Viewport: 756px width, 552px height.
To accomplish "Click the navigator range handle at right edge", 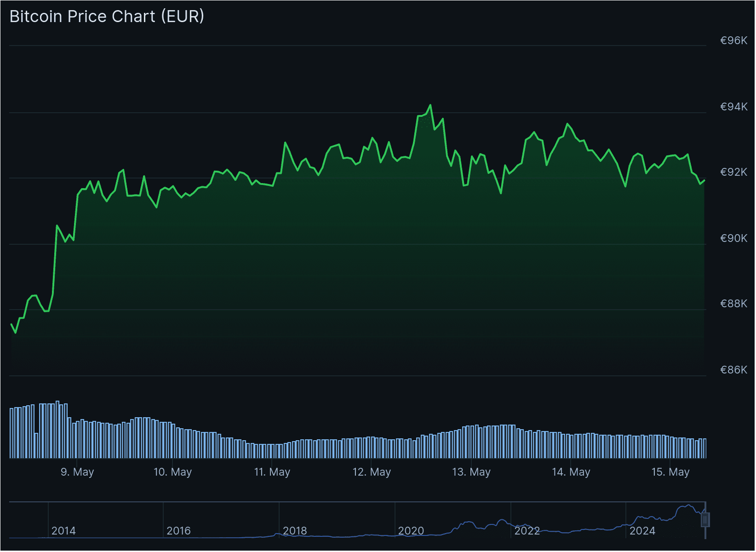I will [705, 520].
